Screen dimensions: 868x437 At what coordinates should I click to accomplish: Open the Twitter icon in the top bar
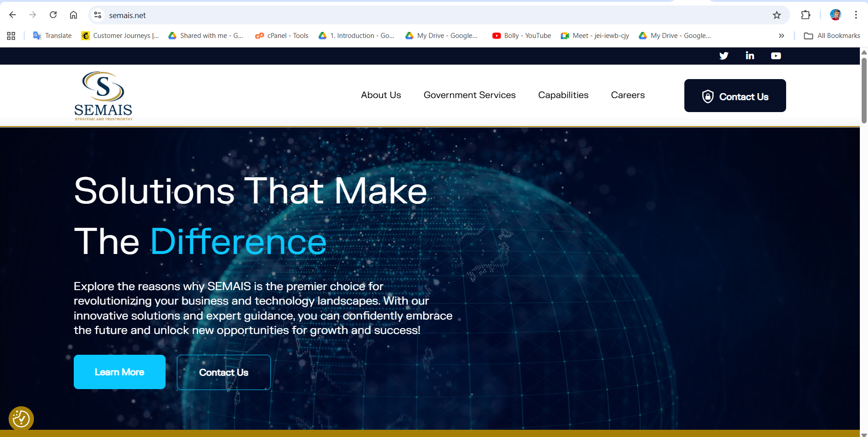pos(724,56)
